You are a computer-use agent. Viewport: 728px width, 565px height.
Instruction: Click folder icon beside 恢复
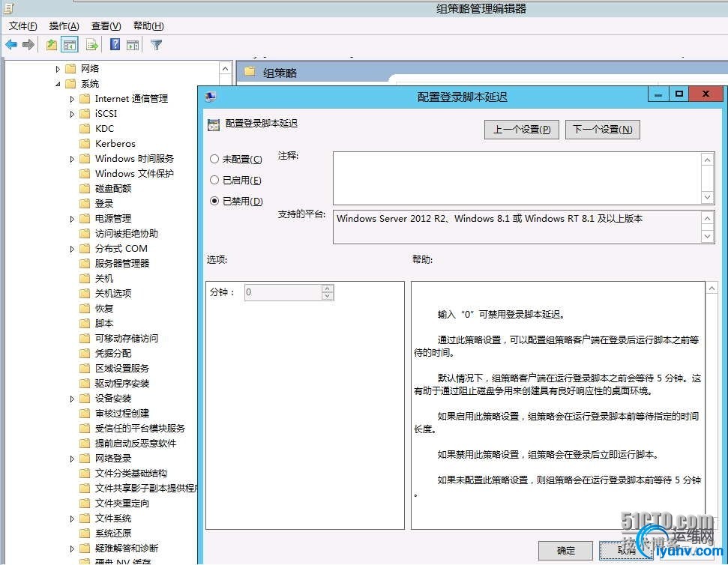pyautogui.click(x=85, y=309)
